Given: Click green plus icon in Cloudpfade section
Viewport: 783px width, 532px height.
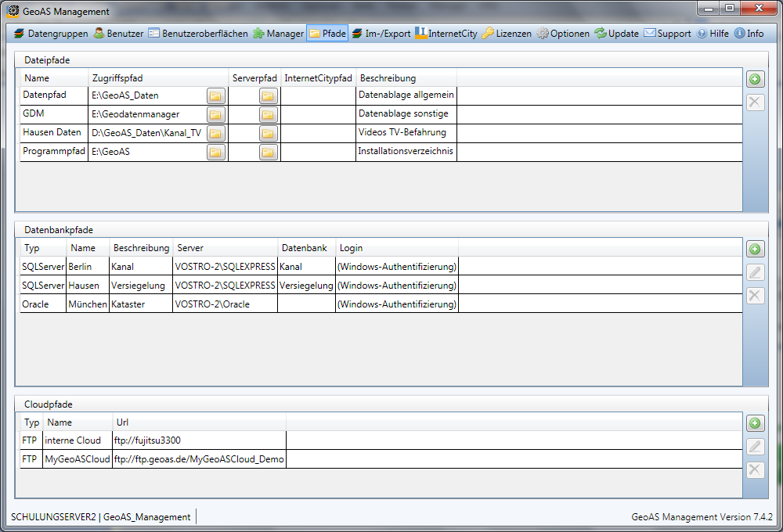Looking at the screenshot, I should [x=755, y=423].
